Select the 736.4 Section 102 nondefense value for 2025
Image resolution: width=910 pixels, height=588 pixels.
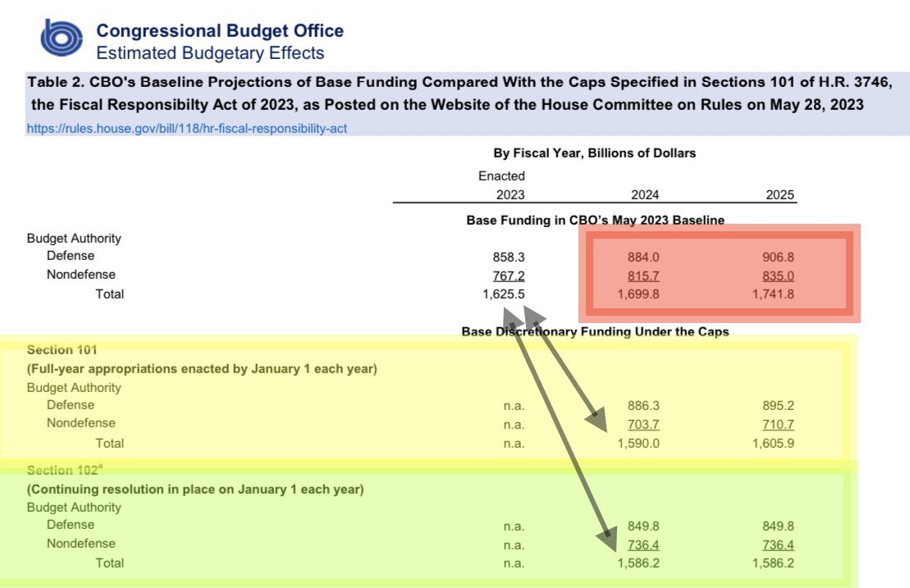pyautogui.click(x=778, y=545)
